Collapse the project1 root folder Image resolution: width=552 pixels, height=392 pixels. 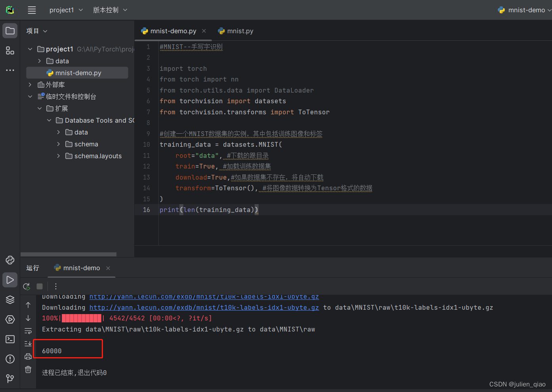[x=30, y=49]
